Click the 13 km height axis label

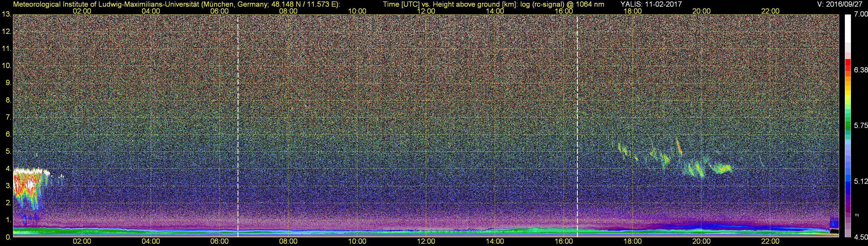[x=6, y=14]
